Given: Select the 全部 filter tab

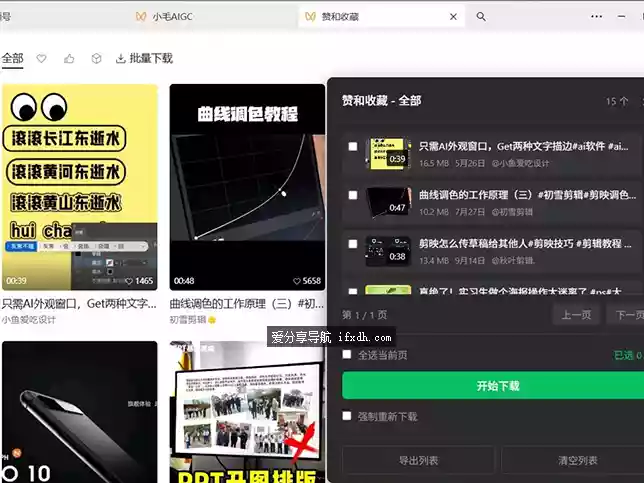Looking at the screenshot, I should coord(12,59).
